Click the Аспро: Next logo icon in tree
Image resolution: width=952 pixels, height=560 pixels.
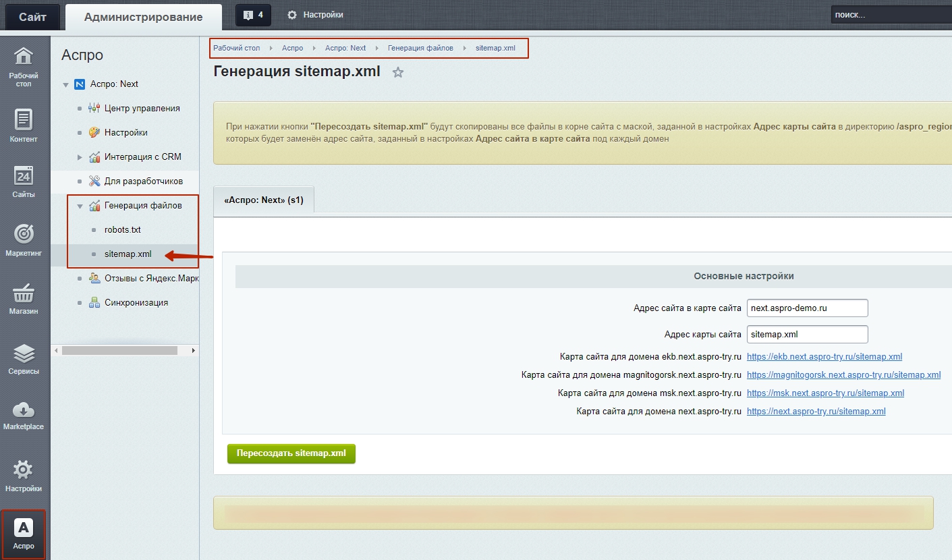80,84
